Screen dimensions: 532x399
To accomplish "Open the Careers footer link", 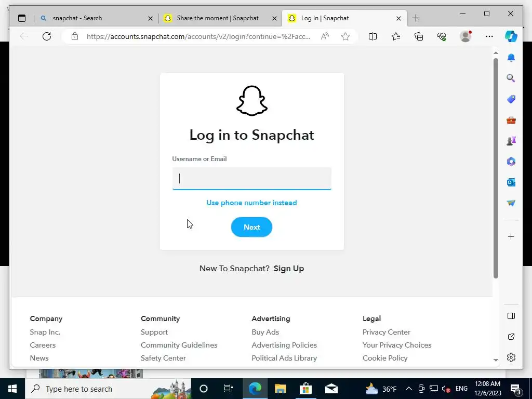I will [x=43, y=345].
